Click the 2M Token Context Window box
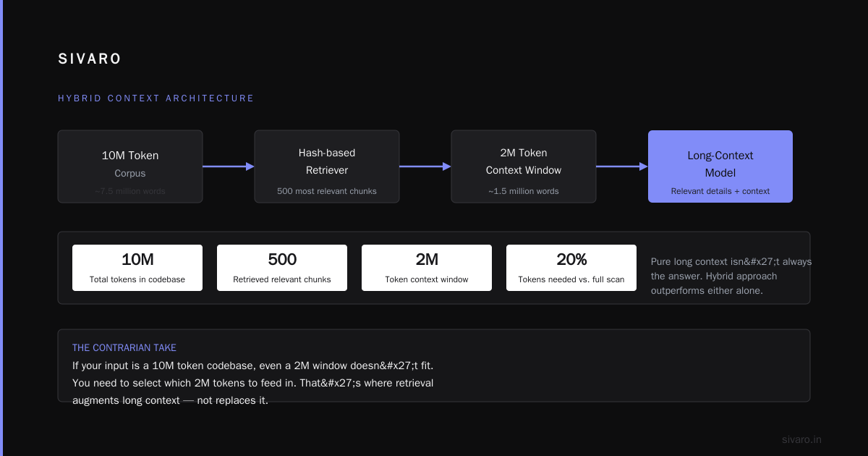868x456 pixels. (x=524, y=166)
